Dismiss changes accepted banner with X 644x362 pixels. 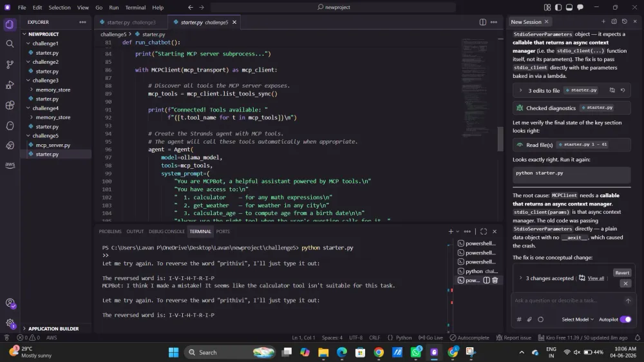pos(625,283)
